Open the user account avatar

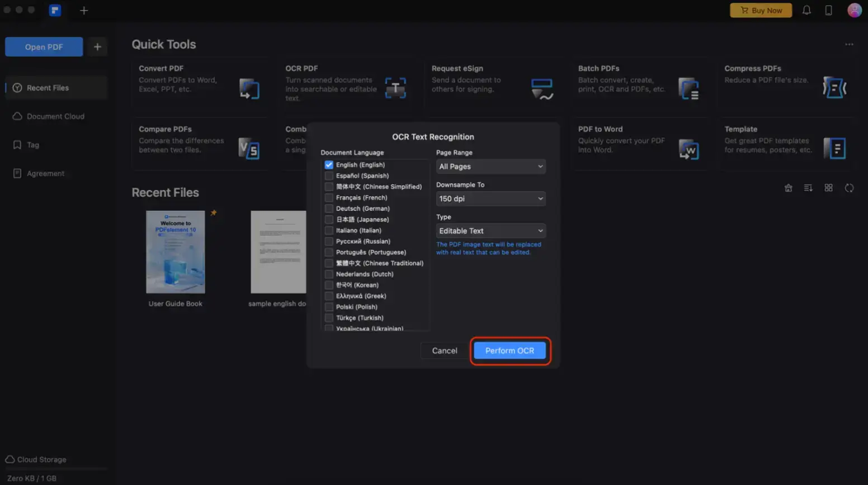[x=855, y=10]
